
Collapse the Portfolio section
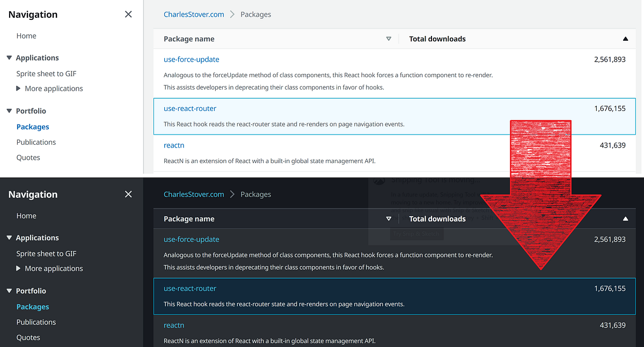point(8,110)
